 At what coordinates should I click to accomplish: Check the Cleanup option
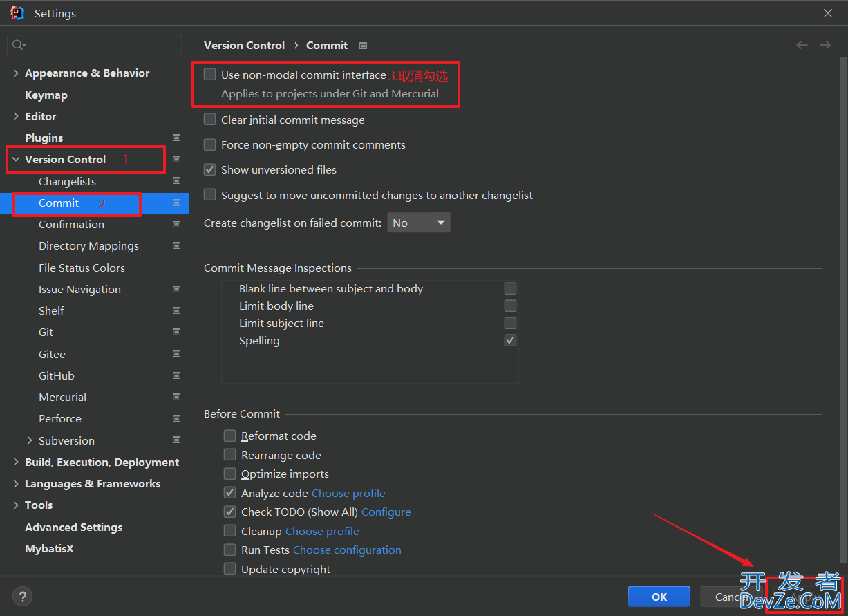229,531
